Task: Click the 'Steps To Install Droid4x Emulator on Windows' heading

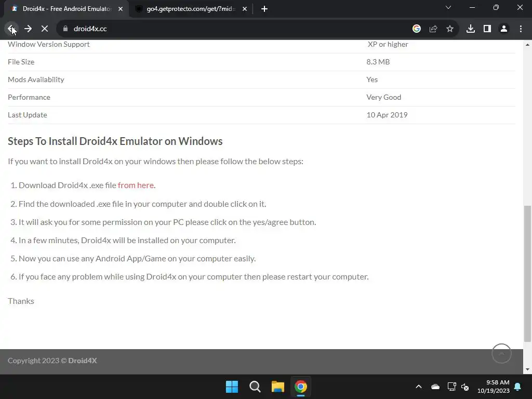Action: pyautogui.click(x=115, y=141)
